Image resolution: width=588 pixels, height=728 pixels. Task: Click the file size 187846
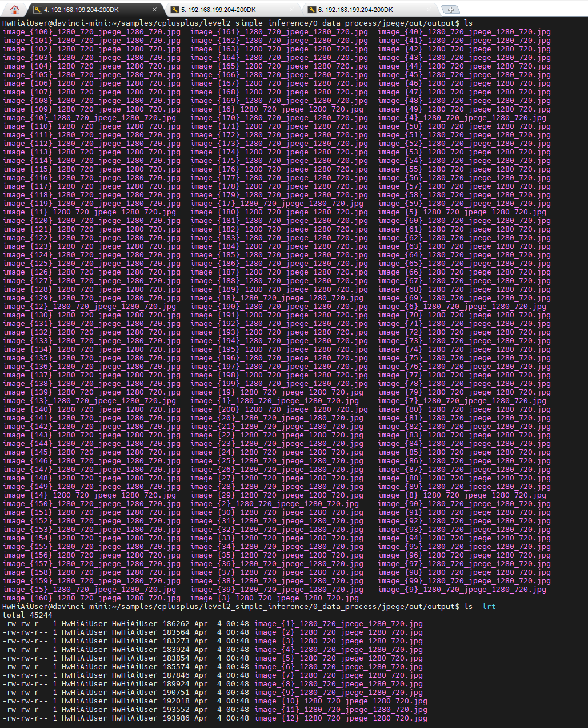176,675
